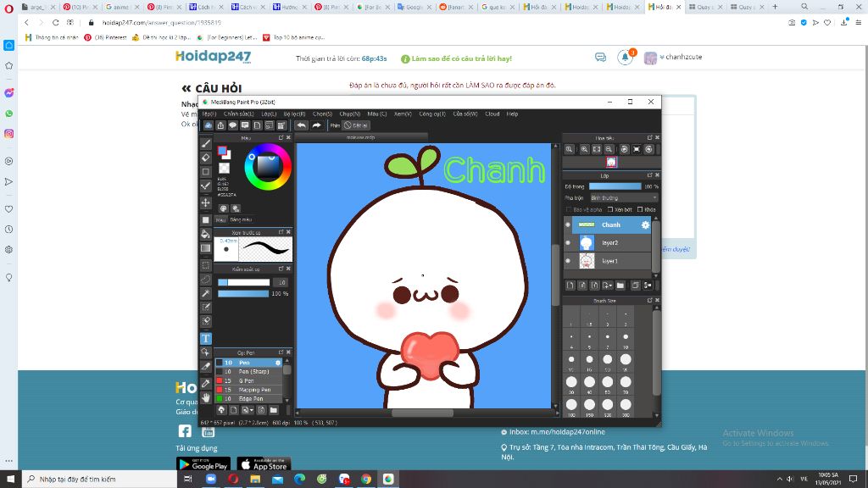Select the Eraser tool
Image resolution: width=868 pixels, height=488 pixels.
pyautogui.click(x=205, y=158)
